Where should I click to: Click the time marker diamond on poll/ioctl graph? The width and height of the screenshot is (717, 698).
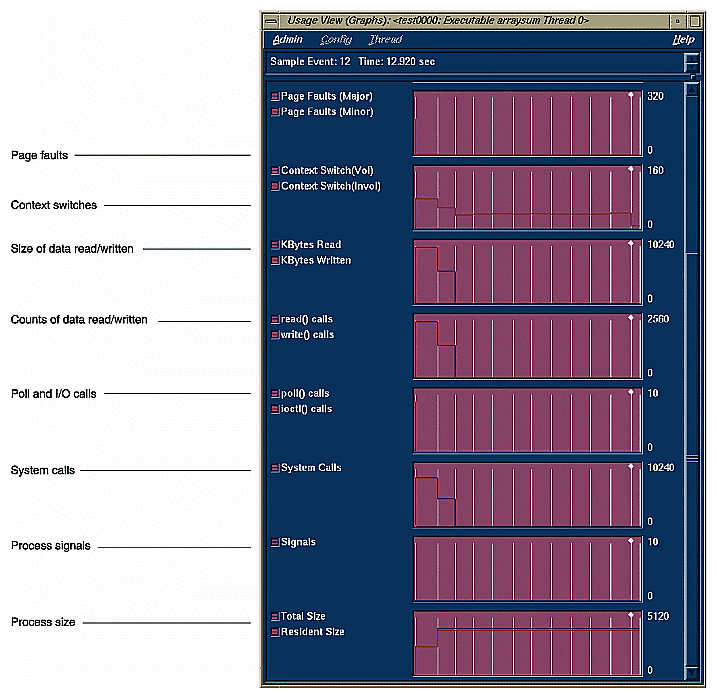[x=631, y=392]
